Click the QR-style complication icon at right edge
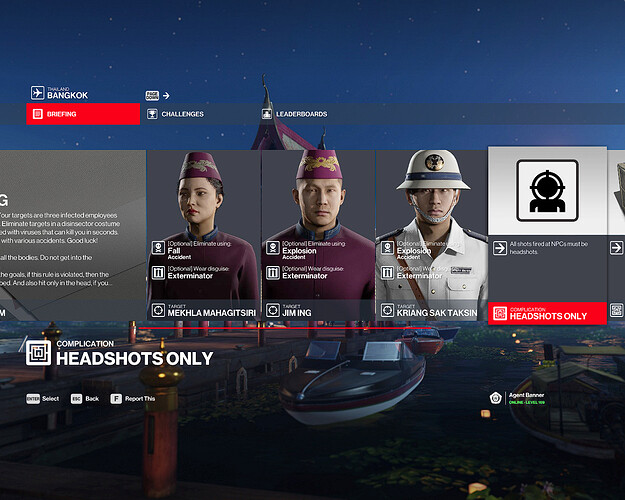Screen dimensions: 625x500 click(616, 310)
